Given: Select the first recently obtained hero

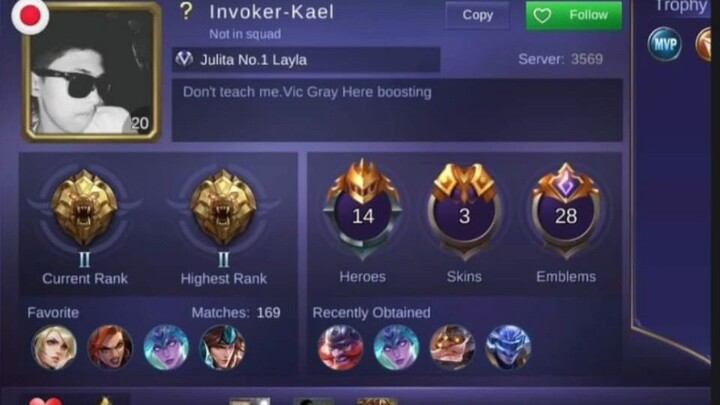Looking at the screenshot, I should point(341,348).
